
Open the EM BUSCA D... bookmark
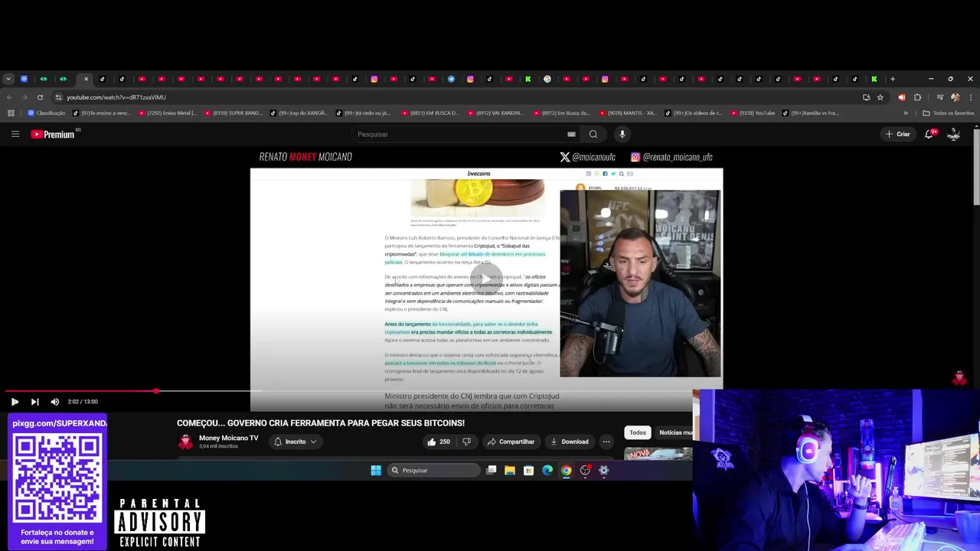tap(430, 113)
